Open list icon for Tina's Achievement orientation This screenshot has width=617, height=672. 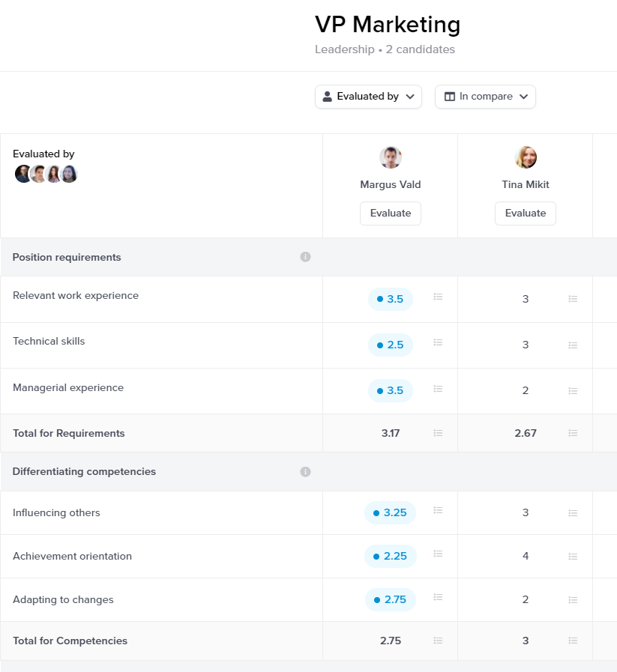click(x=573, y=557)
